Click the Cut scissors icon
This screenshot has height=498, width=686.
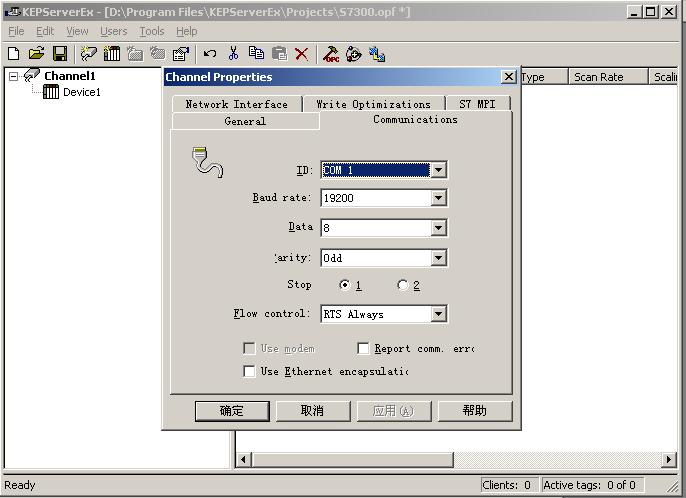[234, 54]
